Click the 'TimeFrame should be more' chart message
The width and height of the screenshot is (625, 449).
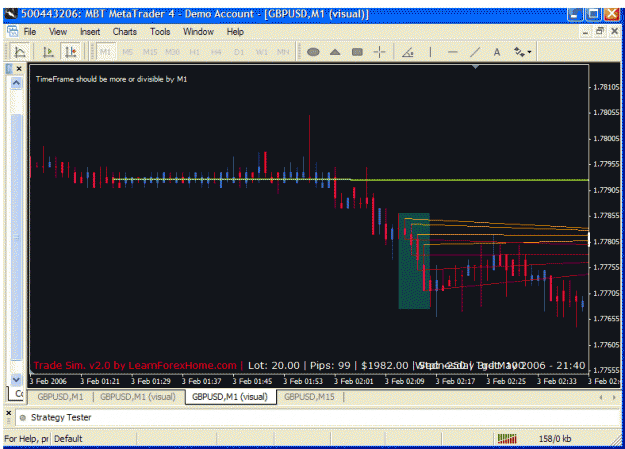[x=112, y=79]
